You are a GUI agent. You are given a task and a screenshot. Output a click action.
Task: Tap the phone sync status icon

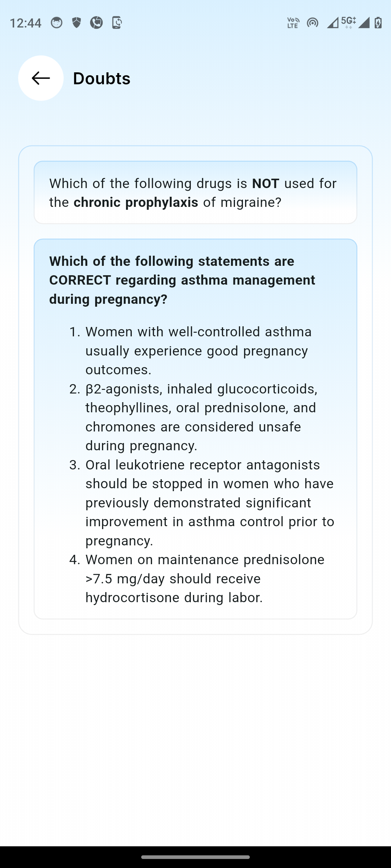(117, 23)
